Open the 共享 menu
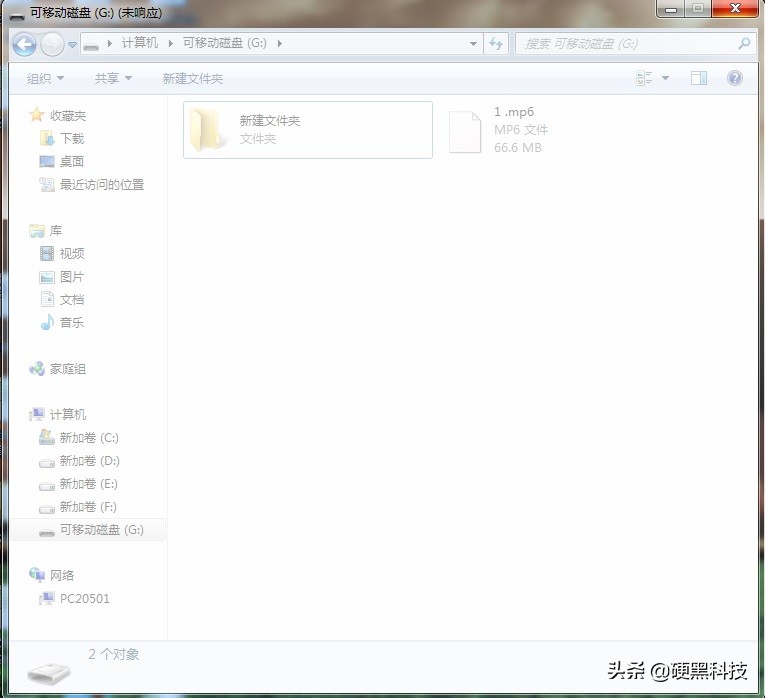 113,78
